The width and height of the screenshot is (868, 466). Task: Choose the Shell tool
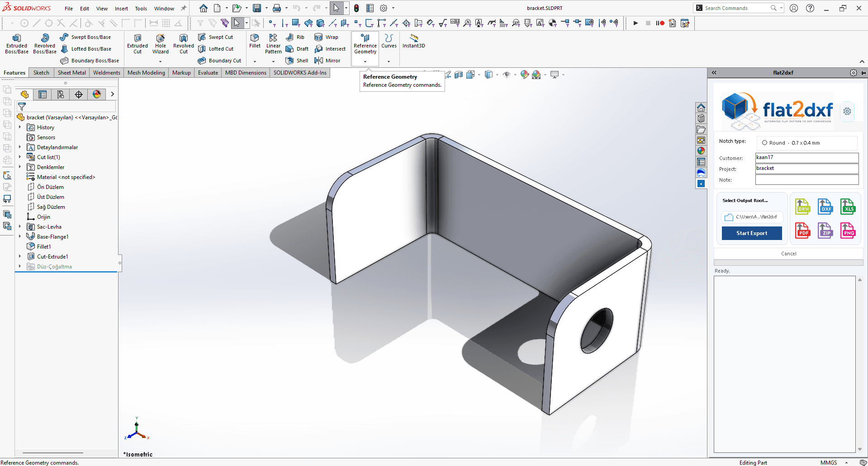click(297, 61)
